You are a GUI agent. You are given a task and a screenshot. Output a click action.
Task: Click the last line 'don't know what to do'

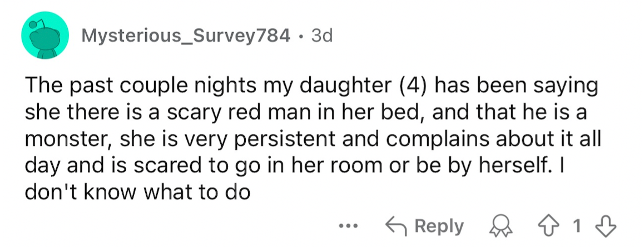pyautogui.click(x=137, y=192)
